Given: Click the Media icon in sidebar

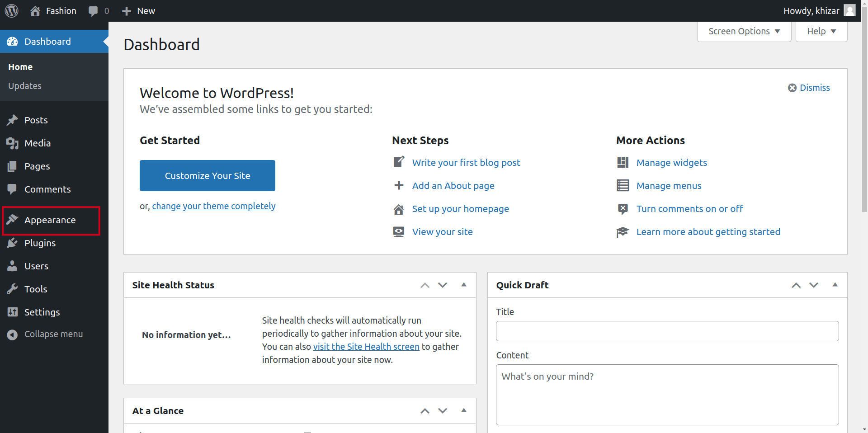Looking at the screenshot, I should click(12, 143).
